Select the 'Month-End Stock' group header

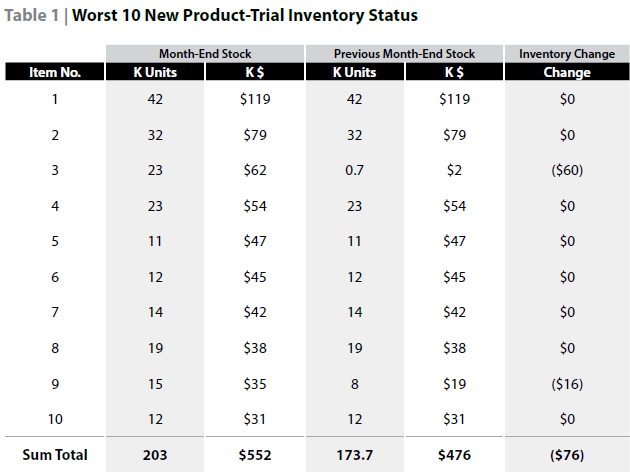pos(203,54)
